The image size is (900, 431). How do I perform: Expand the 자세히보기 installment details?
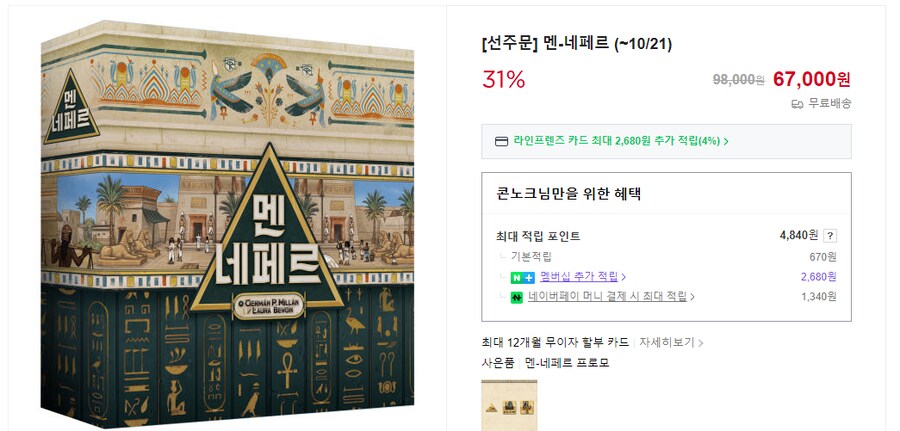[668, 342]
